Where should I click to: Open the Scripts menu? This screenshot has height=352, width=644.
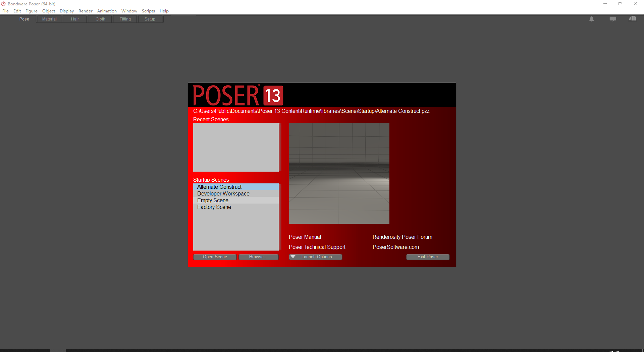pos(148,11)
